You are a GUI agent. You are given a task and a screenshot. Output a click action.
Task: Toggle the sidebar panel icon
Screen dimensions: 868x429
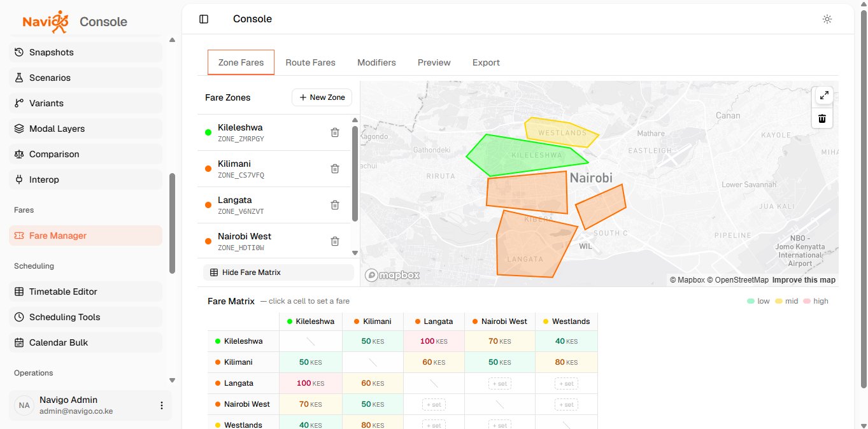204,19
